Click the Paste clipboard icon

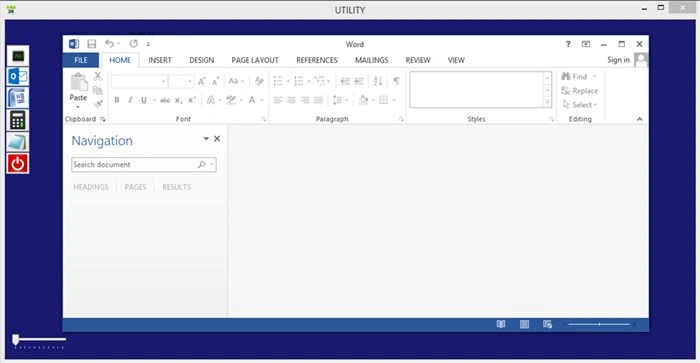(79, 82)
